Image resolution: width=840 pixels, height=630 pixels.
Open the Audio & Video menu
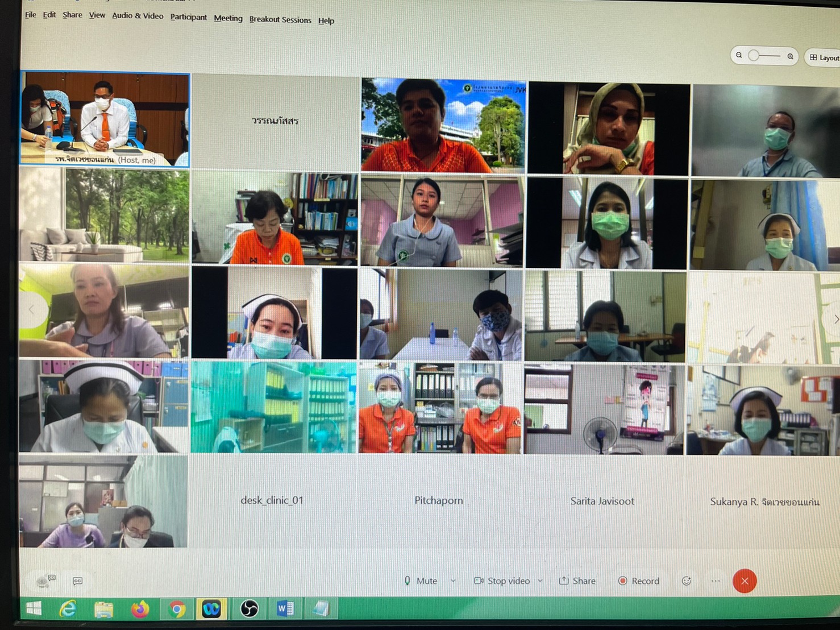[x=138, y=16]
